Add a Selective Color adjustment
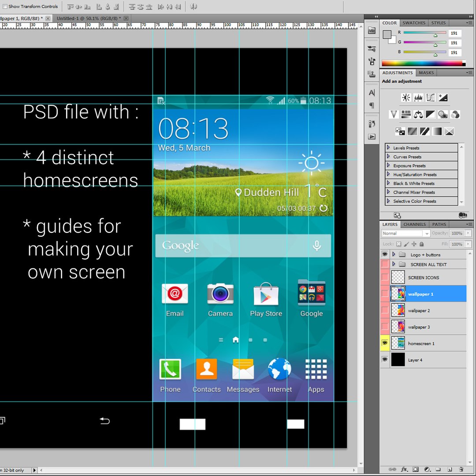 point(449,131)
